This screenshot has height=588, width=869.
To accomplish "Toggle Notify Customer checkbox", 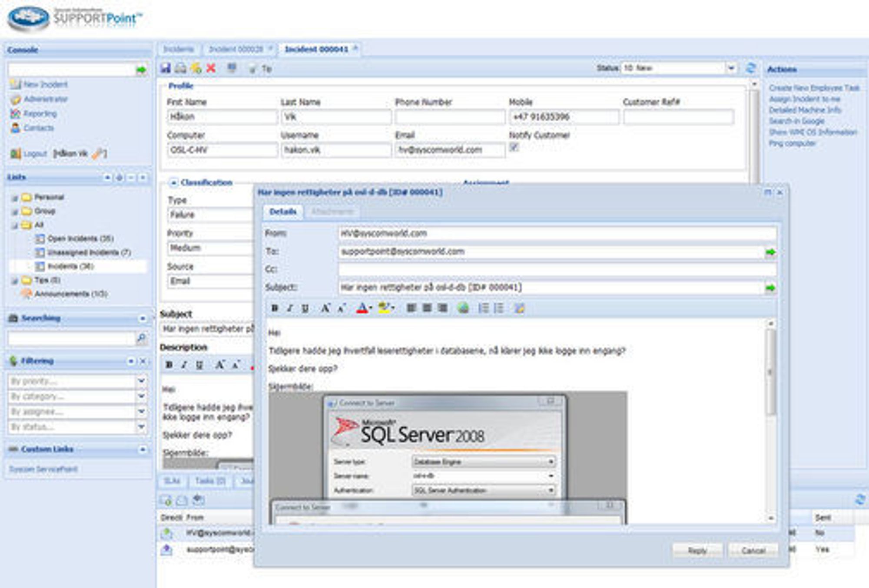I will click(514, 147).
